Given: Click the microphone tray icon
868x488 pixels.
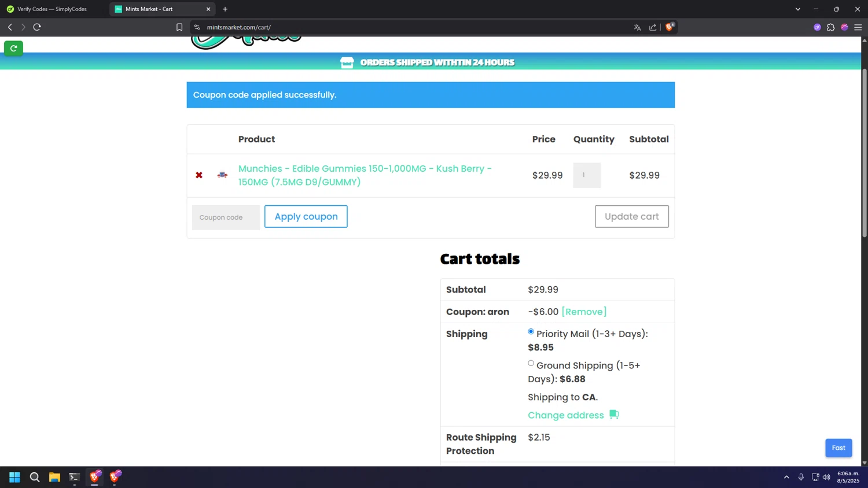Looking at the screenshot, I should coord(801,477).
